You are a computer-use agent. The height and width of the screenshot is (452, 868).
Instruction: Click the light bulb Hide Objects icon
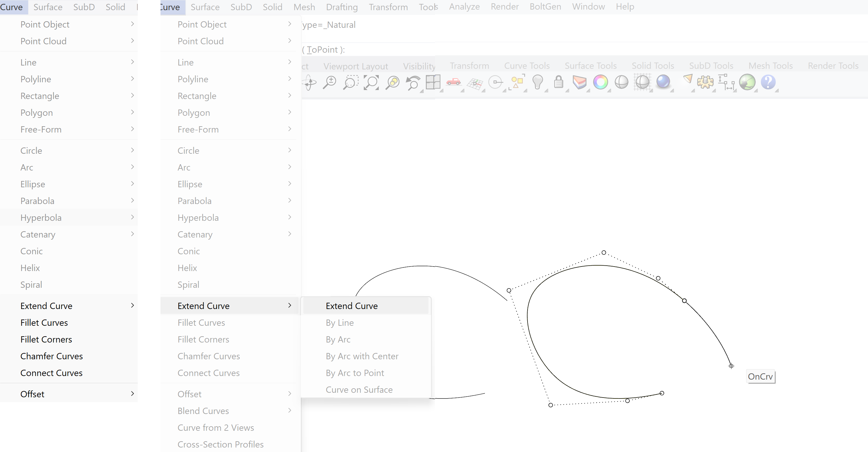[538, 83]
